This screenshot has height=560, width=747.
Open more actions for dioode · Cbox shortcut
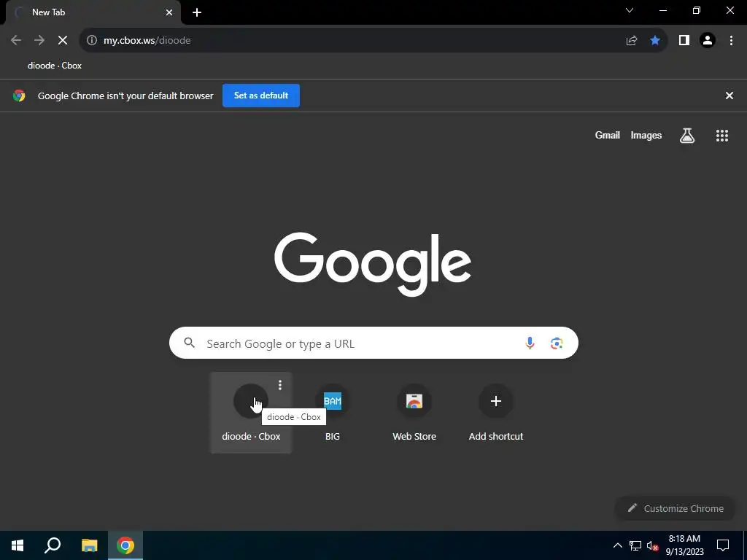point(280,385)
